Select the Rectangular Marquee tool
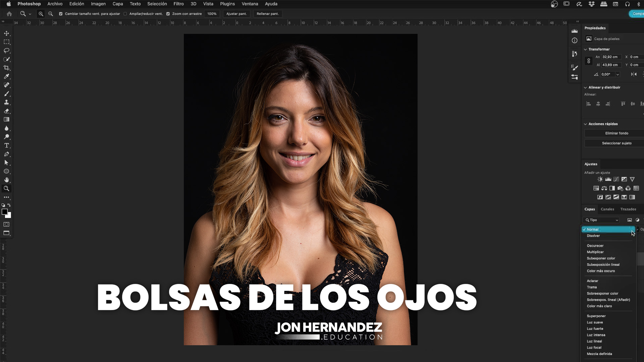Viewport: 644px width, 362px height. pyautogui.click(x=6, y=42)
